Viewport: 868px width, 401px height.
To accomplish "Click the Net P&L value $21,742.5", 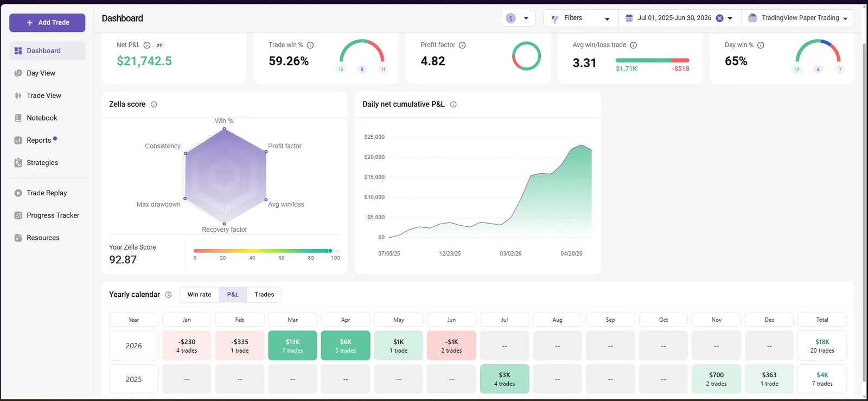I will pyautogui.click(x=144, y=61).
